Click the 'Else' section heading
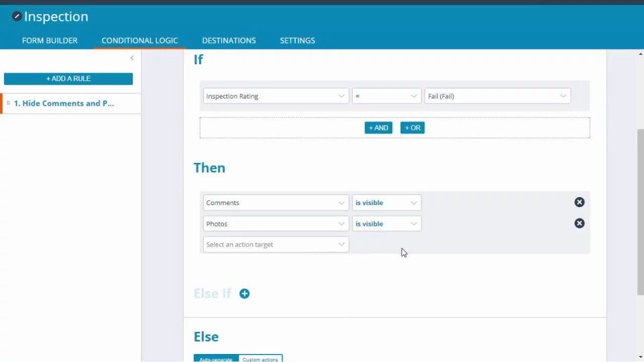The image size is (644, 362). [x=206, y=337]
